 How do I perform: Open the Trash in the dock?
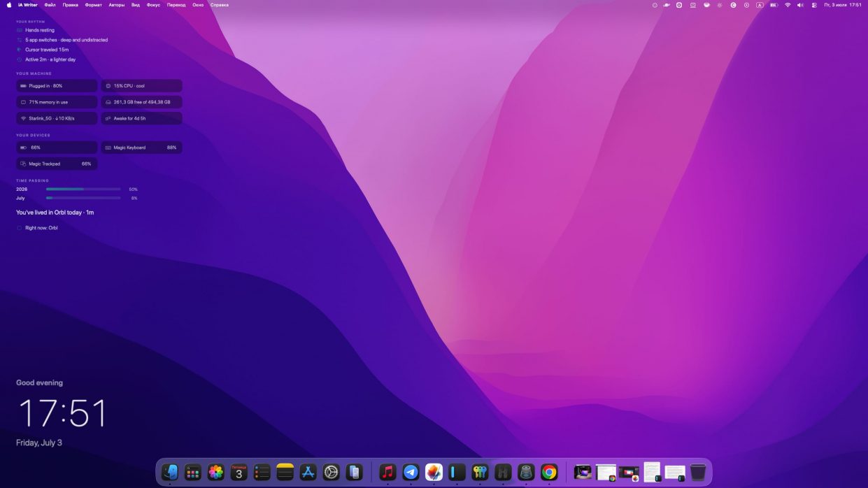pyautogui.click(x=698, y=473)
